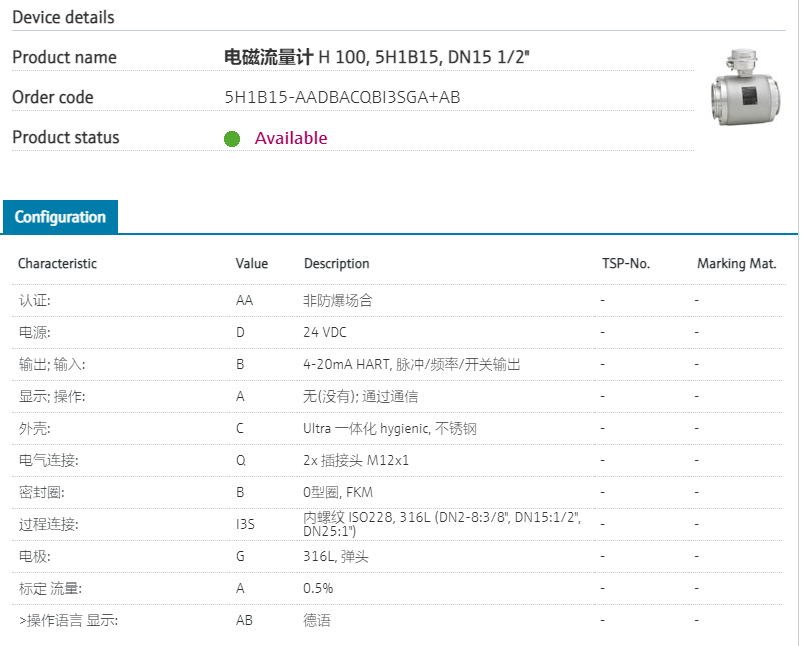
Task: Select the 认证 characteristic row
Action: click(x=34, y=300)
